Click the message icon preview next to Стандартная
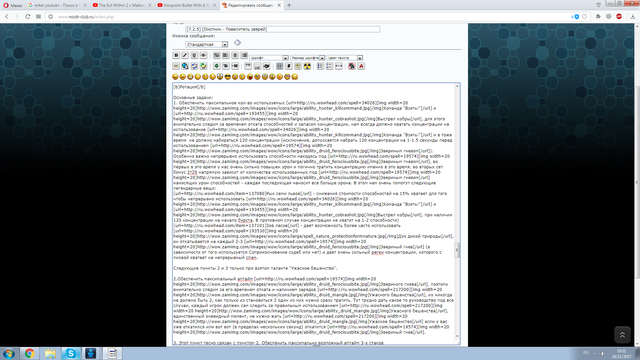 [x=237, y=43]
